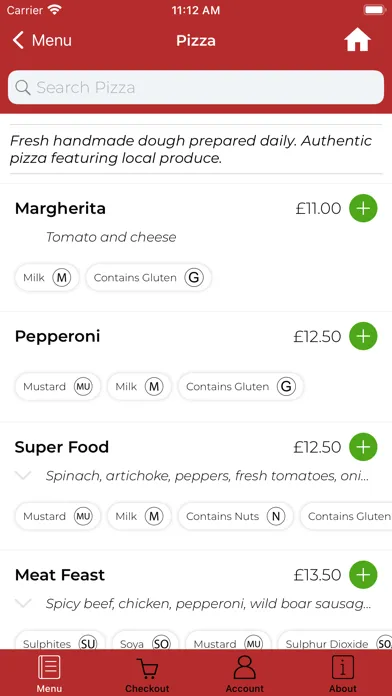Open the Checkout cart tab
The image size is (392, 696).
(x=147, y=675)
